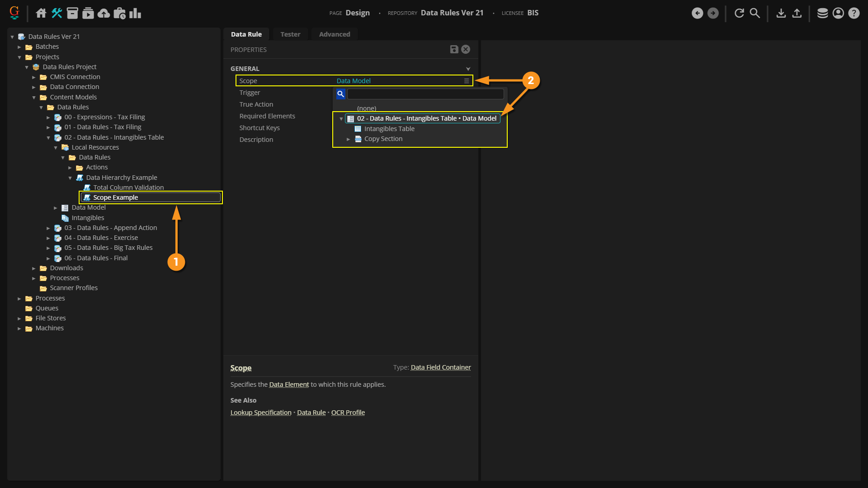Open the Design tools icon
The height and width of the screenshot is (488, 868).
pyautogui.click(x=57, y=13)
